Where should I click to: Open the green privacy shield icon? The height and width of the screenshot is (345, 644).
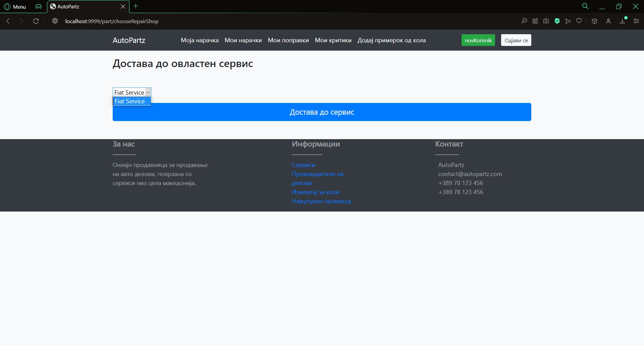tap(557, 21)
